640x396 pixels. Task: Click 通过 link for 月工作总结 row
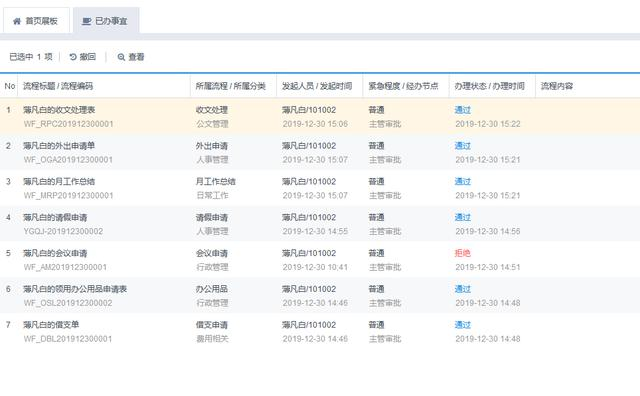[x=462, y=182]
